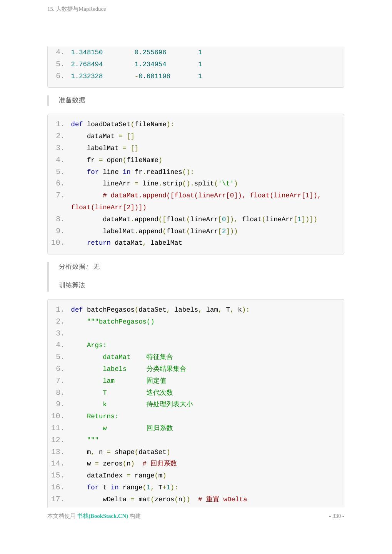
Task: Click the data value -0.601198
Action: [x=152, y=76]
